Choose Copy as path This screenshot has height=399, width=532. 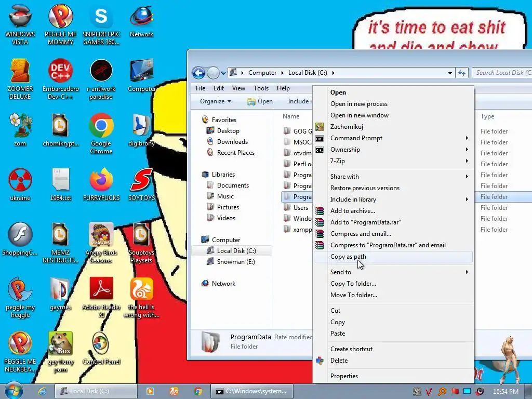tap(394, 257)
